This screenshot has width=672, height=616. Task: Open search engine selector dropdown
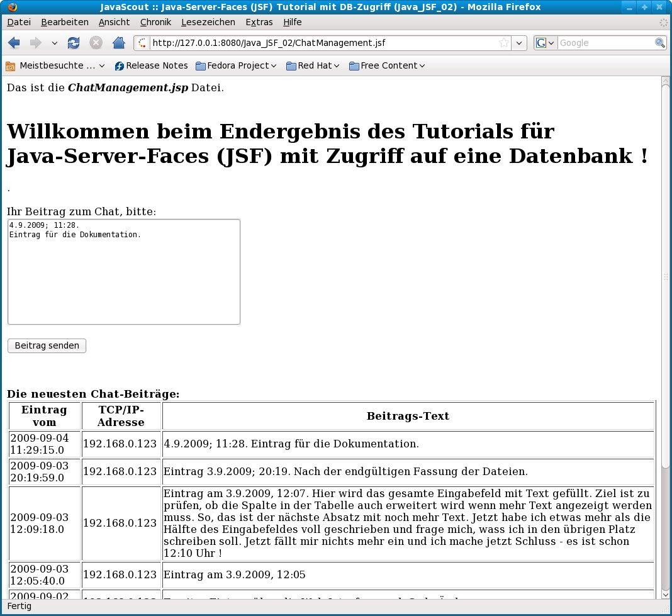pos(545,43)
